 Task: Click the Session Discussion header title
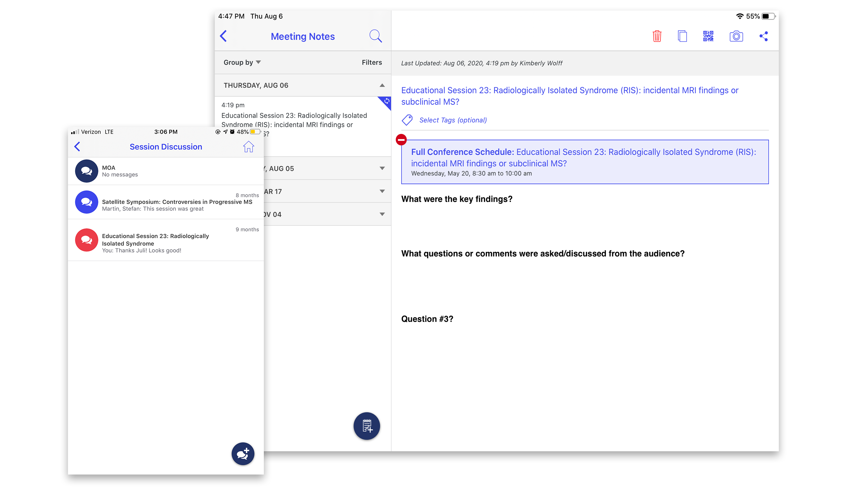(x=166, y=147)
